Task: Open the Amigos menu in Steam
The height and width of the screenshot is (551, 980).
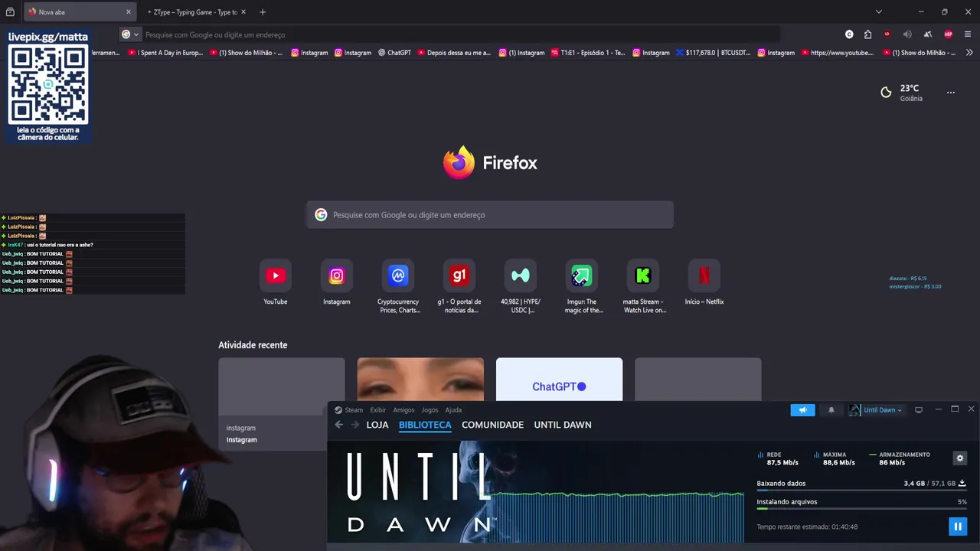Action: coord(403,410)
